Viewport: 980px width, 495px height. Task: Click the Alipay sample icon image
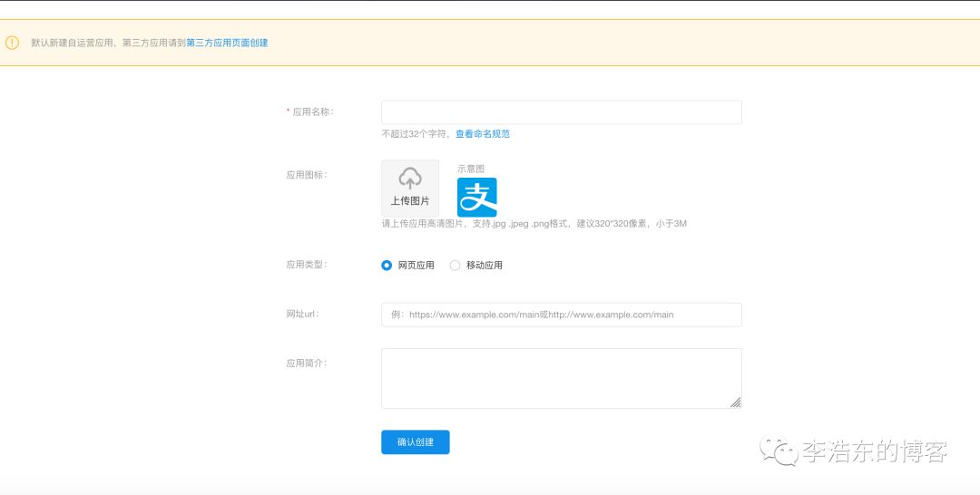point(477,197)
